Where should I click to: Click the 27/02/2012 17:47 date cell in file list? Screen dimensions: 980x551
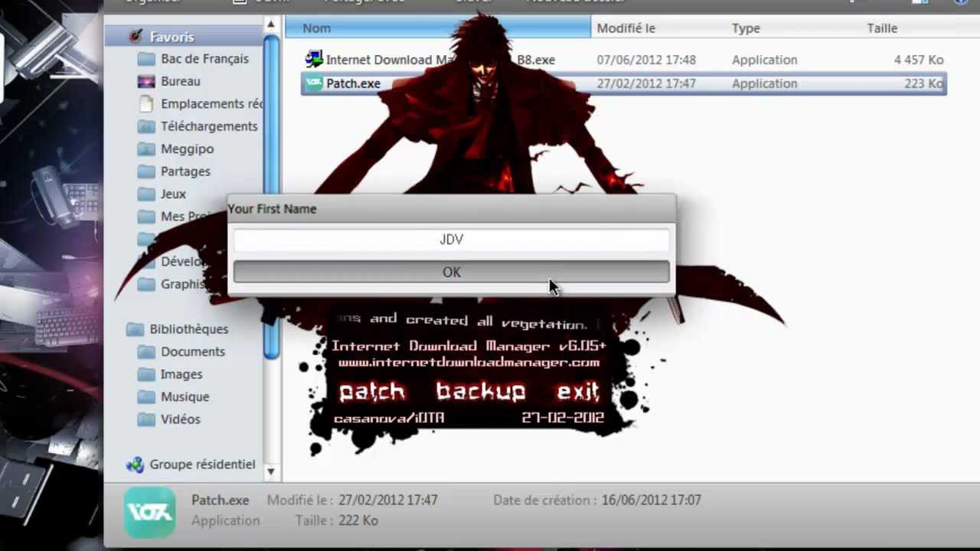pos(646,83)
